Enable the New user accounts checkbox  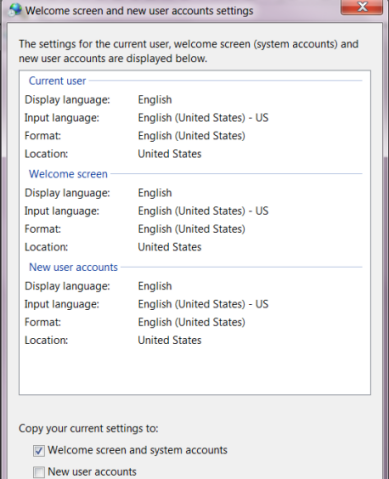pyautogui.click(x=39, y=472)
